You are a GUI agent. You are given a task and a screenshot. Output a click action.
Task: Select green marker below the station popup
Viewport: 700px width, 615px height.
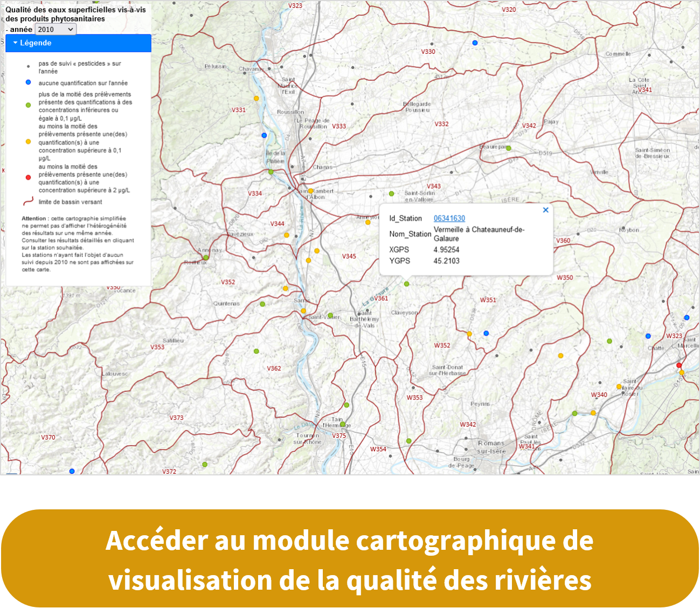click(x=406, y=284)
